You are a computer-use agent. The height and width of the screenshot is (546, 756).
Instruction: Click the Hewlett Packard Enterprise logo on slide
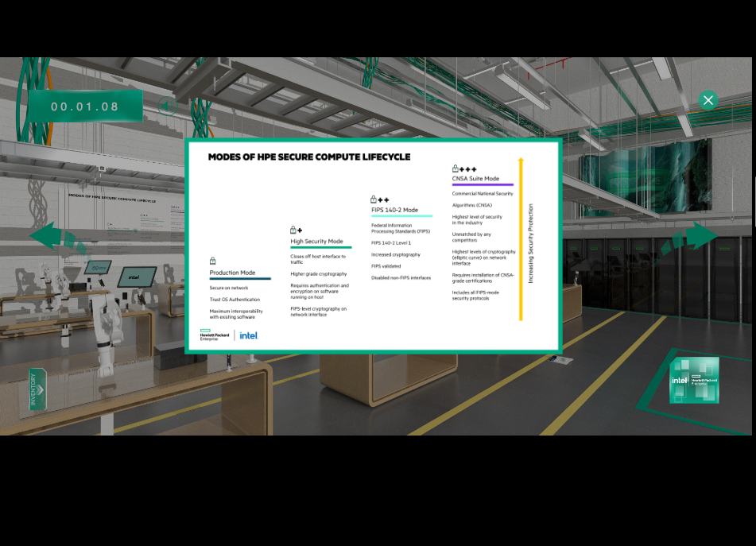[x=215, y=335]
